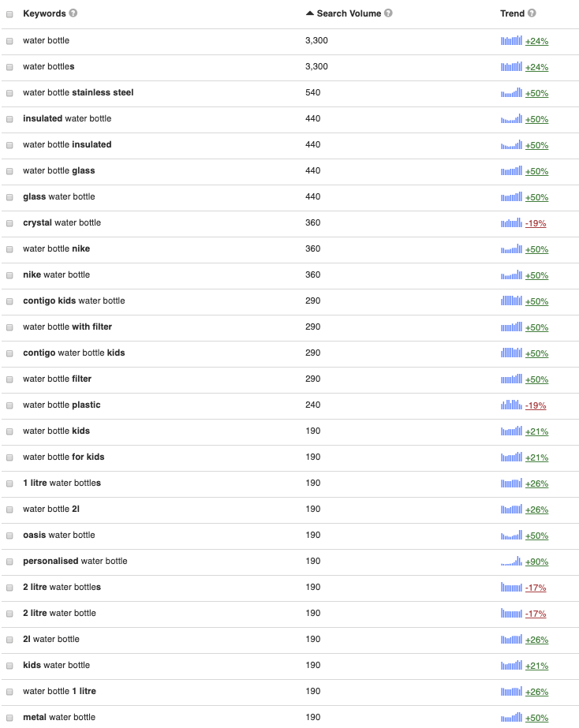Click the help icon beside Search Volume
Viewport: 579px width, 728px height.
coord(388,13)
